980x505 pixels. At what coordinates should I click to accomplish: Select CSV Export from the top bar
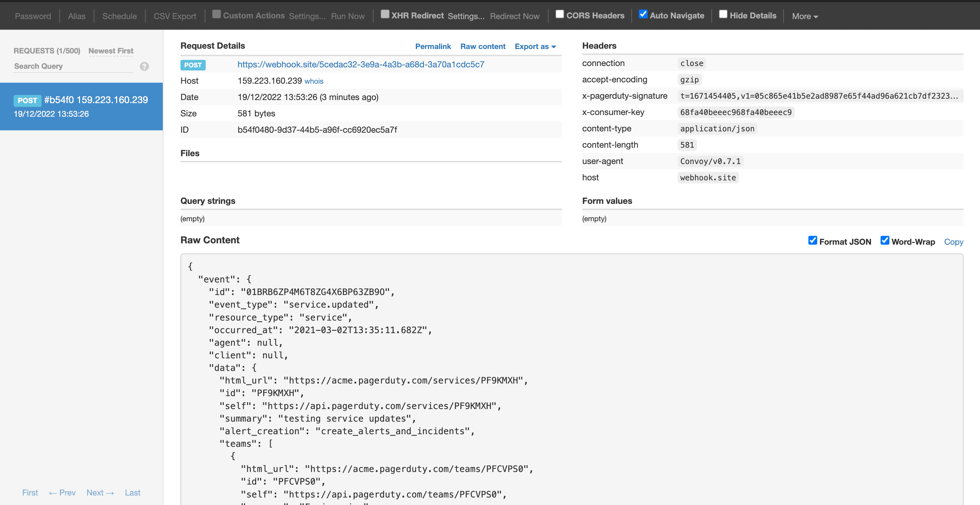[175, 16]
